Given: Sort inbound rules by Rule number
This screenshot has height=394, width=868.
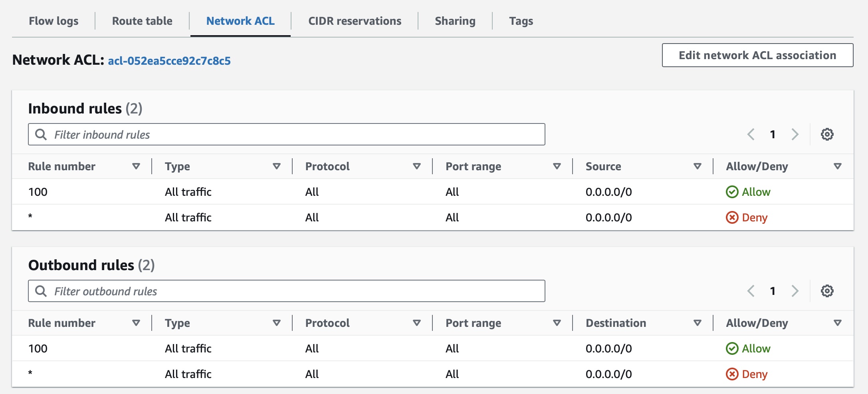Looking at the screenshot, I should (x=136, y=166).
